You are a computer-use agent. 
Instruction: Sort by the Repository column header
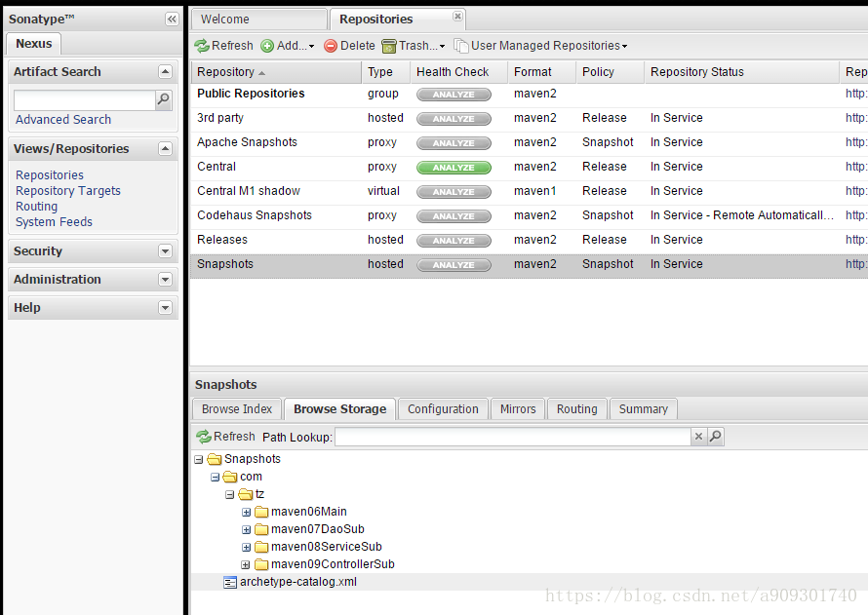click(x=276, y=72)
